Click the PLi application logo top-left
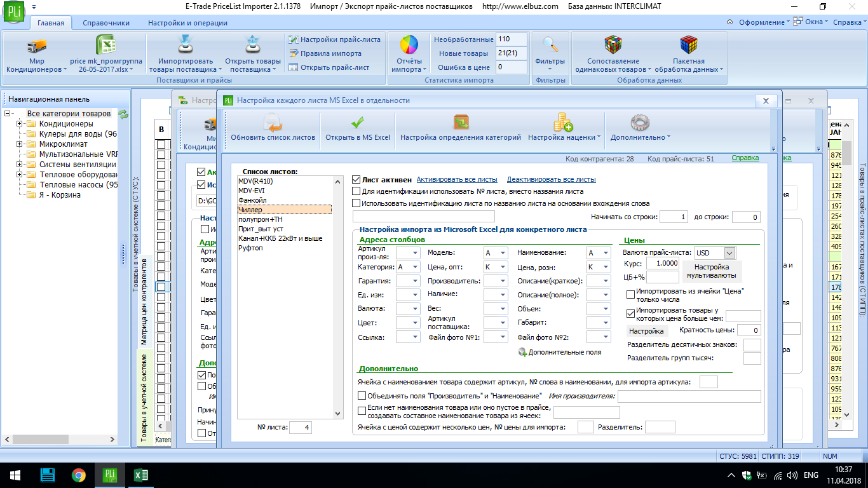The image size is (868, 488). click(14, 13)
